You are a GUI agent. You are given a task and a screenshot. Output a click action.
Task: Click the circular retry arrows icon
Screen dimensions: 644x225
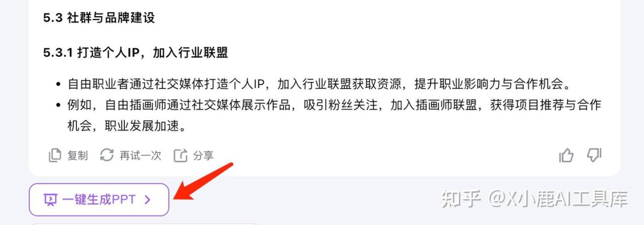point(107,155)
